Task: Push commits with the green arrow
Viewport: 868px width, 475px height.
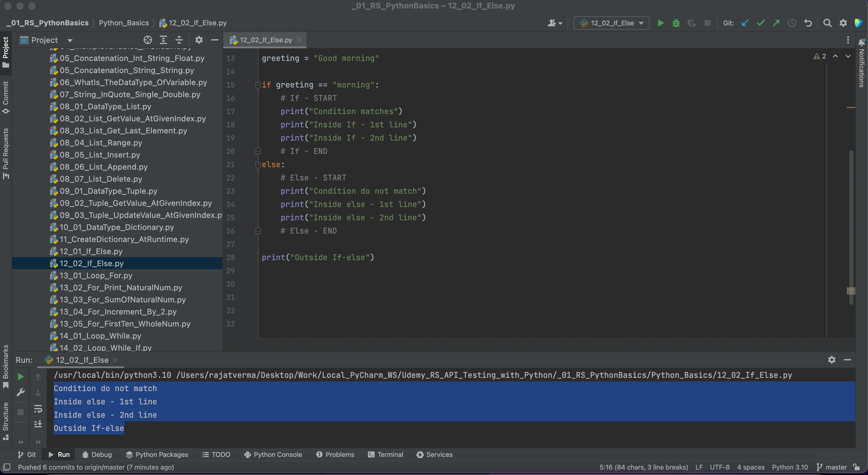Action: pyautogui.click(x=776, y=23)
